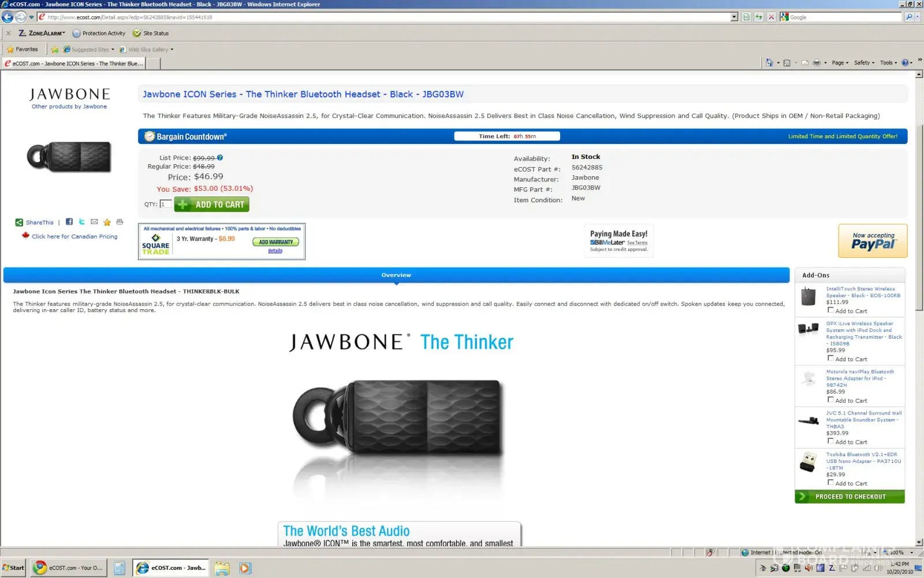This screenshot has width=924, height=578.
Task: Open the Safety menu
Action: [x=864, y=62]
